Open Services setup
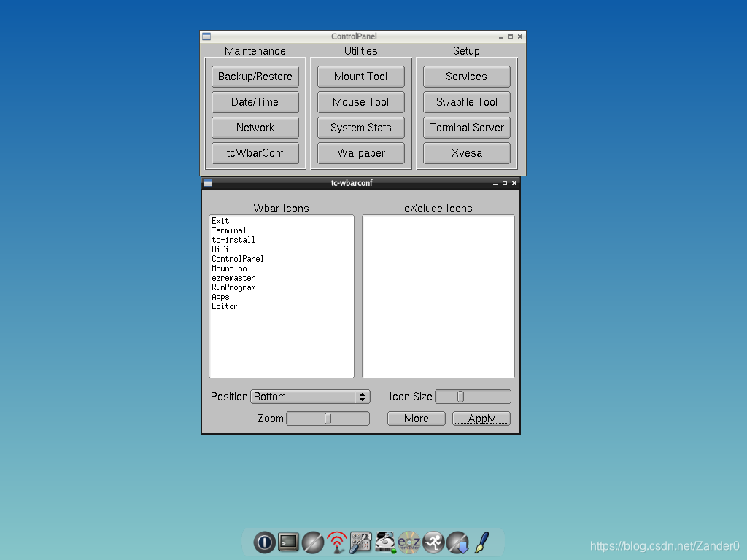The width and height of the screenshot is (747, 560). coord(466,76)
